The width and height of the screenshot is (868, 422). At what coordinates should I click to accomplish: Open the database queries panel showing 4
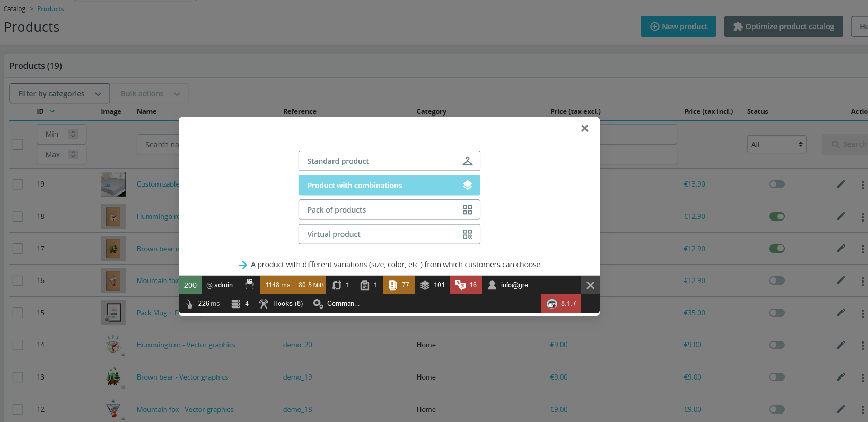pos(240,304)
